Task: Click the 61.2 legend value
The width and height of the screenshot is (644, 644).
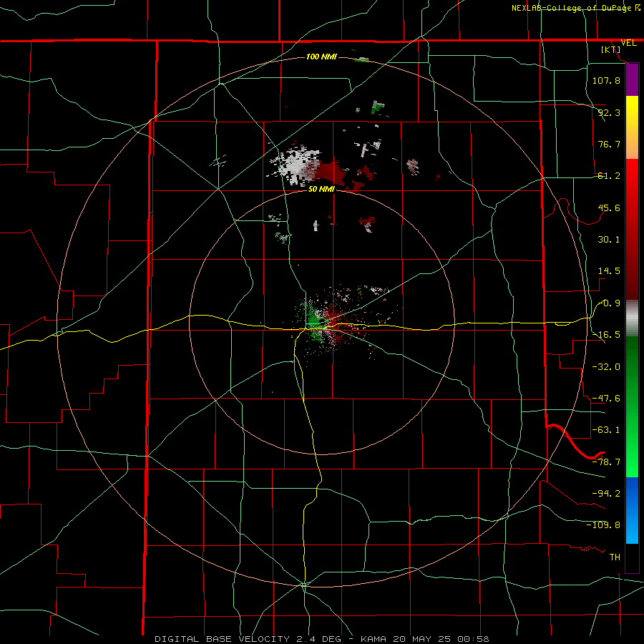Action: (x=609, y=176)
